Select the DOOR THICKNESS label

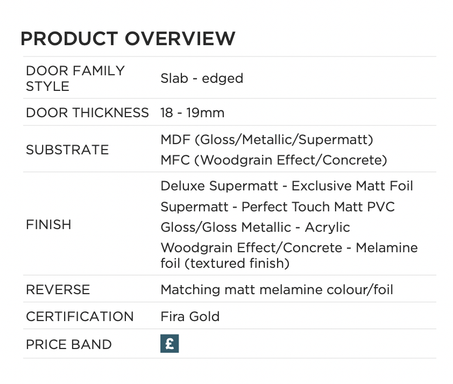87,113
